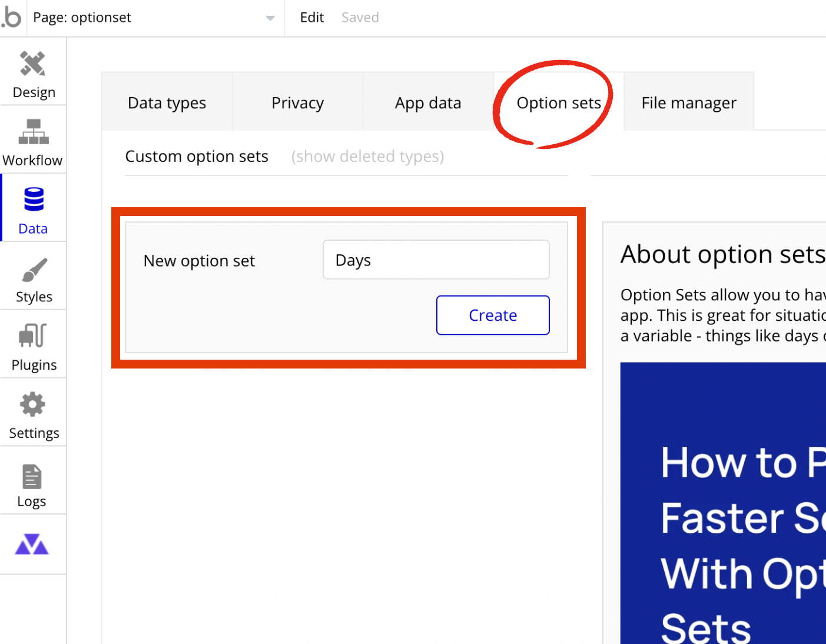
Task: Go to the Plugins section
Action: click(34, 347)
